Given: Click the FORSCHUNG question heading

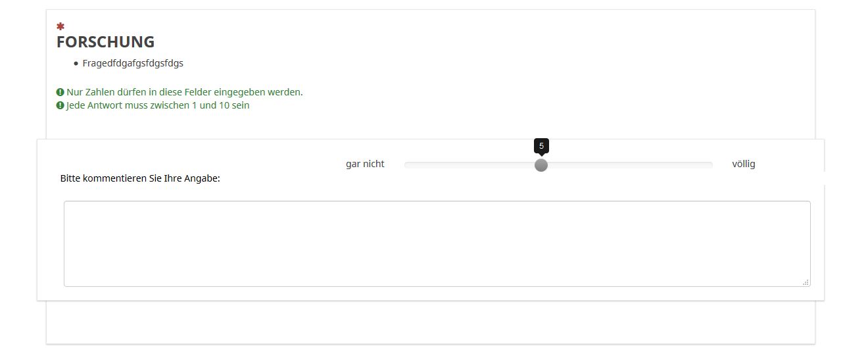Looking at the screenshot, I should click(x=106, y=42).
